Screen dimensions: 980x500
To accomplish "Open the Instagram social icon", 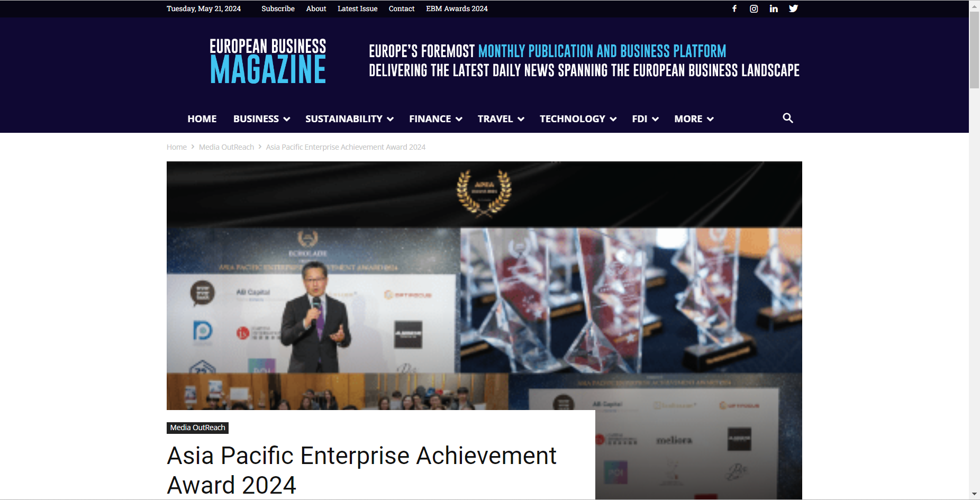I will 754,8.
